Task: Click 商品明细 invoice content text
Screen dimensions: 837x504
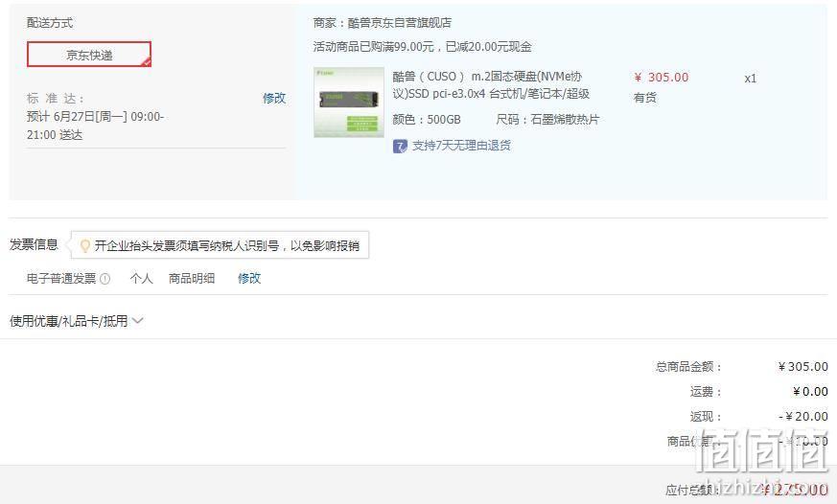Action: click(192, 278)
